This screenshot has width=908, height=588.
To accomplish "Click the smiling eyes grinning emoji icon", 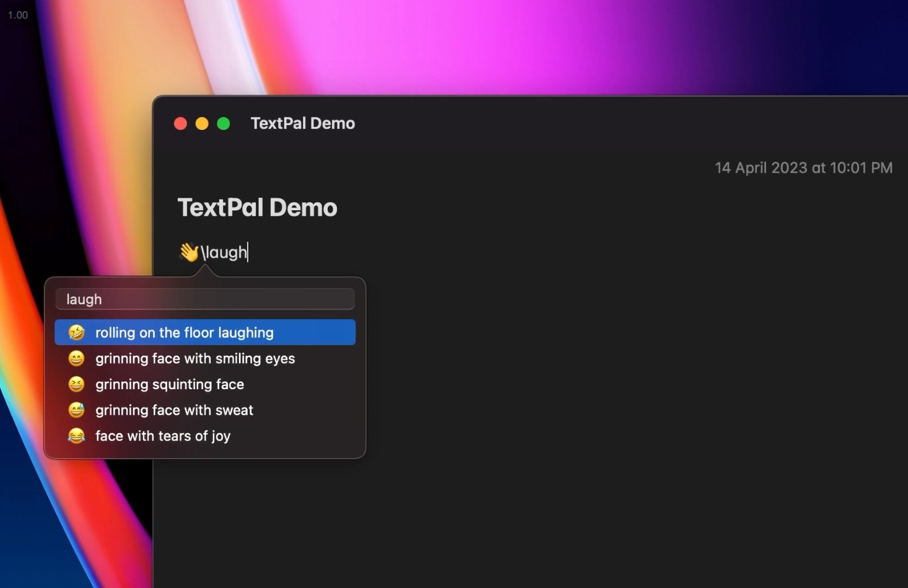I will point(76,359).
